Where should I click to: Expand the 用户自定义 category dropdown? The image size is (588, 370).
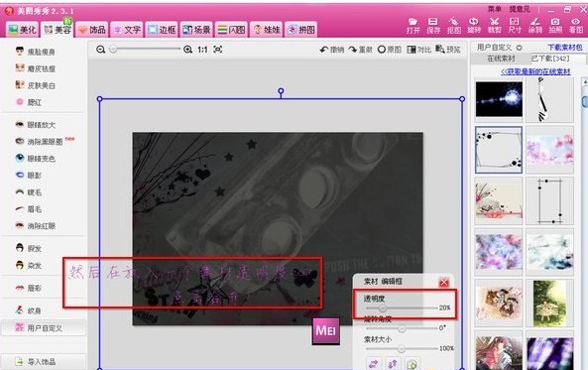[520, 48]
